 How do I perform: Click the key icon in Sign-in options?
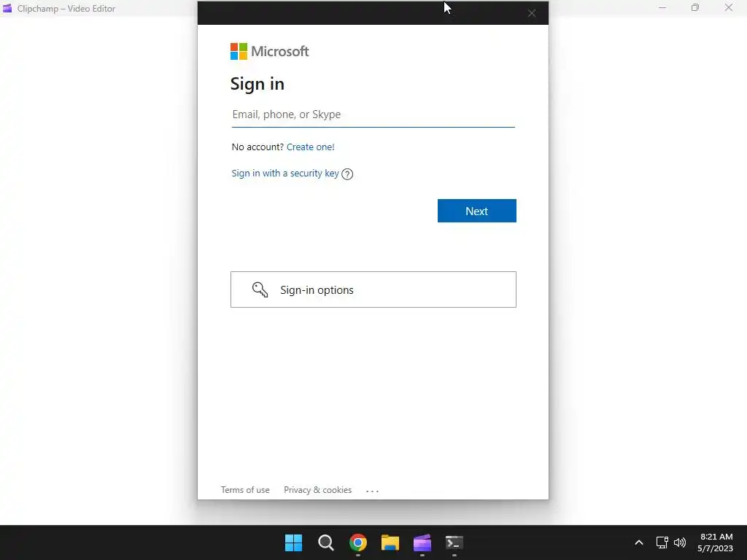click(x=260, y=289)
